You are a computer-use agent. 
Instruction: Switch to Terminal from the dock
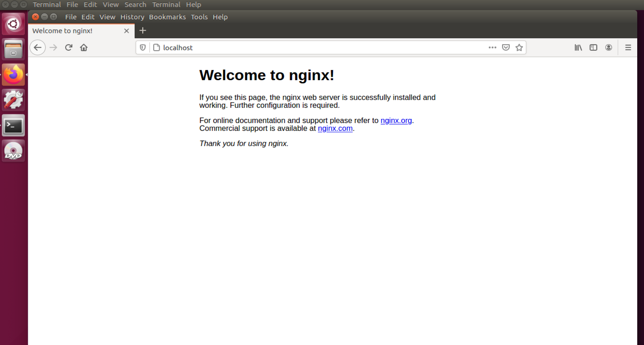13,125
